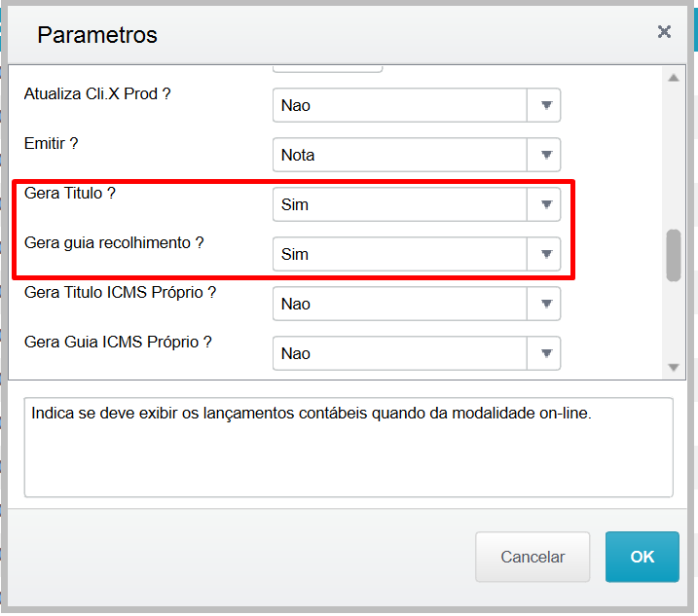Screen dimensions: 698x616
Task: Open the Gera Titulo dropdown arrow
Action: tap(545, 204)
